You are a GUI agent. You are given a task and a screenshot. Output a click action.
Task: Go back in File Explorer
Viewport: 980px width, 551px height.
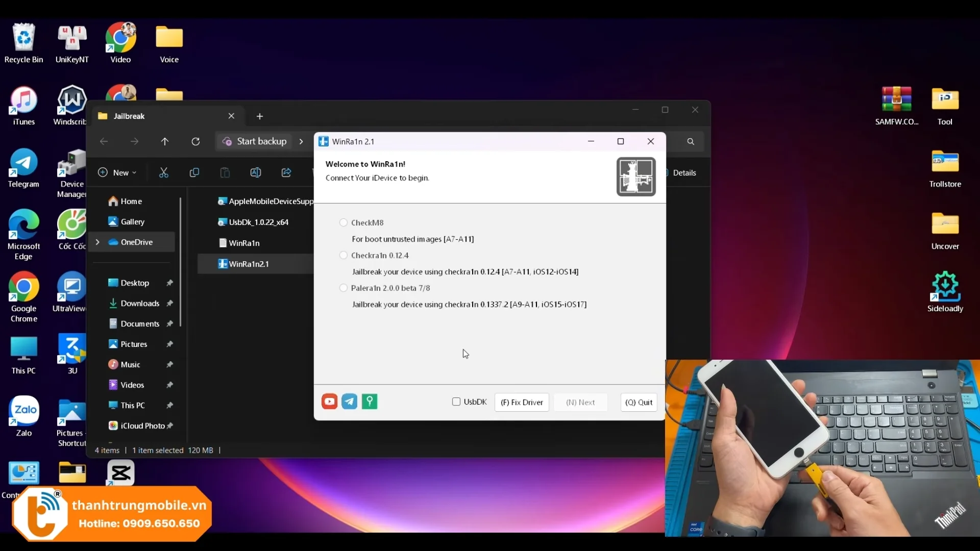click(104, 141)
